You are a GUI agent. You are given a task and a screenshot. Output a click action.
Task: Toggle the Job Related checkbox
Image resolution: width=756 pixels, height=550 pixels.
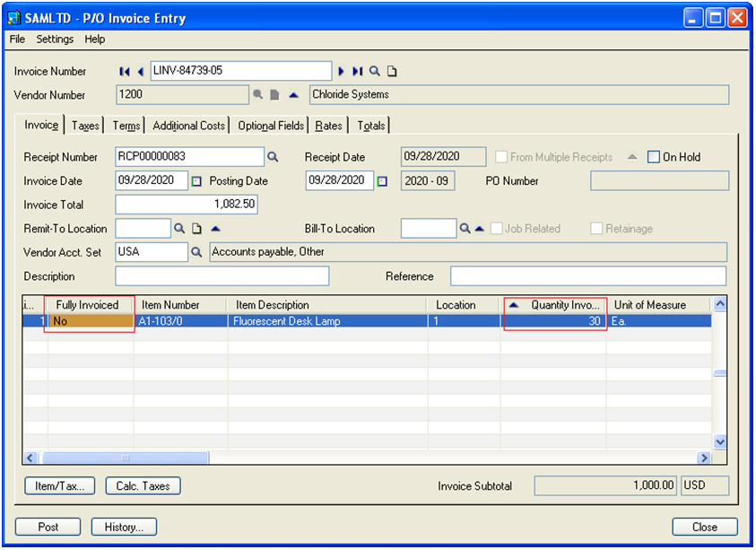[496, 228]
